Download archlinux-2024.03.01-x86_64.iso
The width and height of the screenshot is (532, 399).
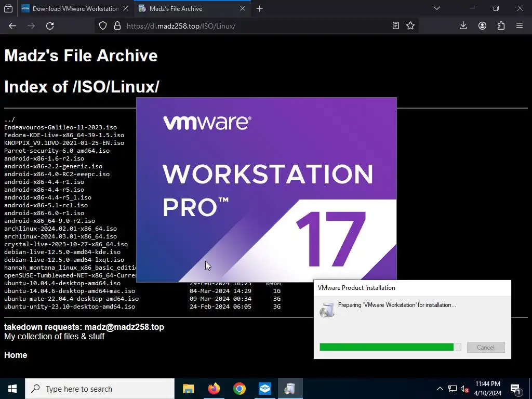60,236
